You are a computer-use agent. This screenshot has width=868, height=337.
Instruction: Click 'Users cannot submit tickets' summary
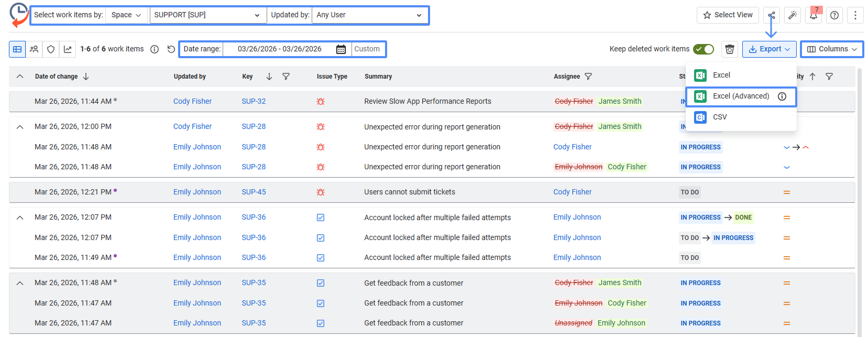[x=410, y=192]
